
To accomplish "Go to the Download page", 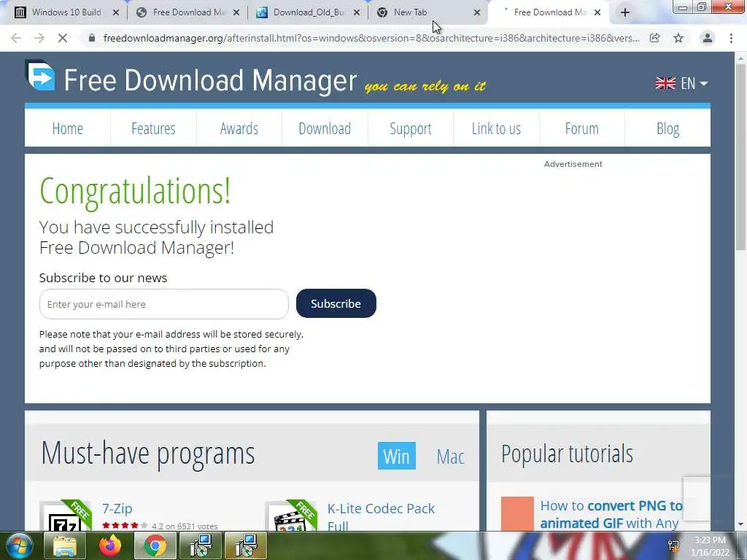I will tap(325, 128).
